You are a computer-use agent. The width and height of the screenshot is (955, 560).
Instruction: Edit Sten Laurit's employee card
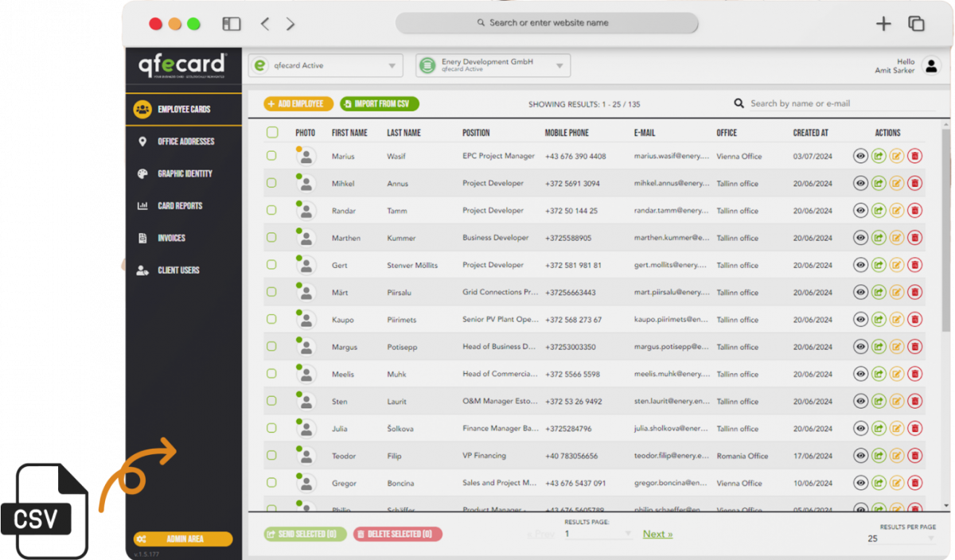pyautogui.click(x=897, y=402)
